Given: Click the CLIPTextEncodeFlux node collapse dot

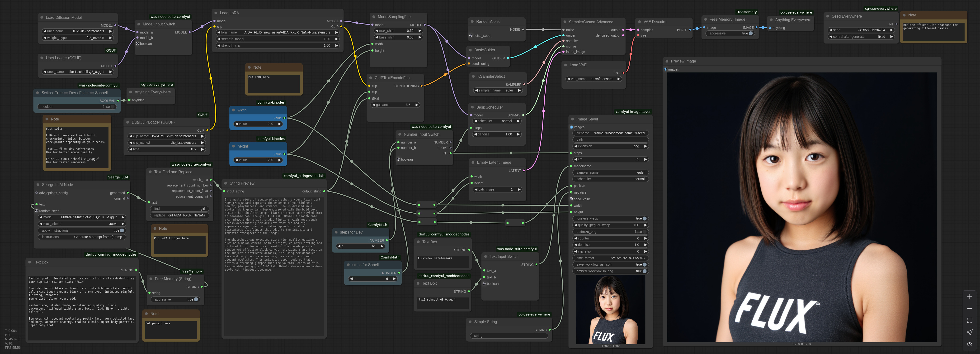Looking at the screenshot, I should [x=371, y=78].
